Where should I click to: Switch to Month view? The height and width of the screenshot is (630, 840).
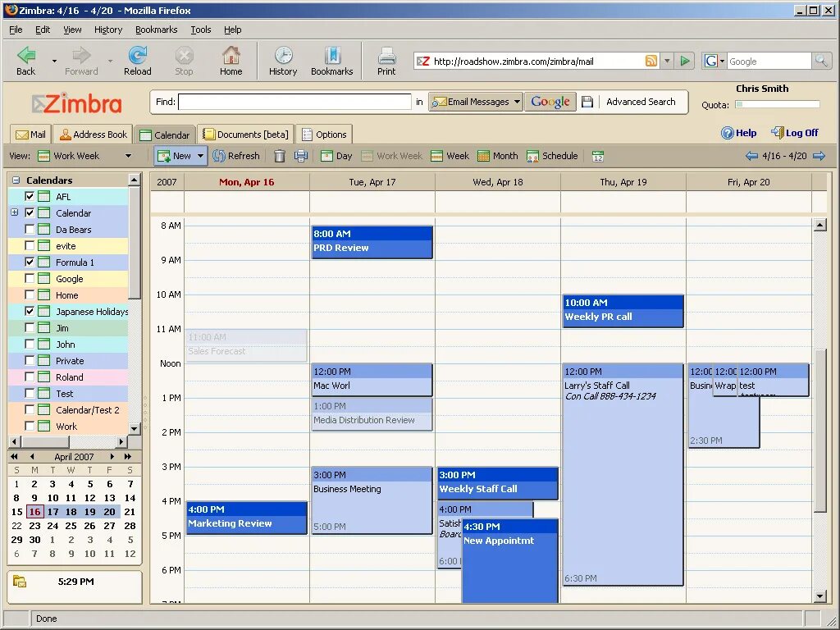[498, 156]
